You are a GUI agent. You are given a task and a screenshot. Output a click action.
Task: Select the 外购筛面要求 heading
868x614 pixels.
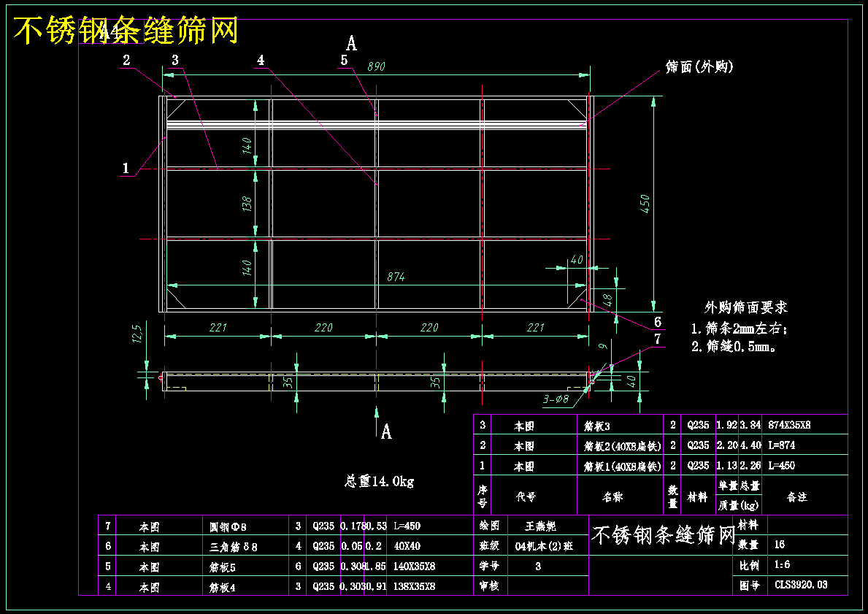[x=745, y=307]
